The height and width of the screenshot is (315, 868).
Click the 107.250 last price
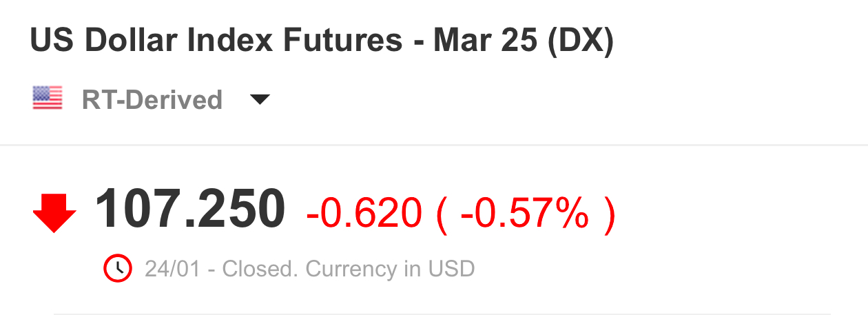click(189, 210)
